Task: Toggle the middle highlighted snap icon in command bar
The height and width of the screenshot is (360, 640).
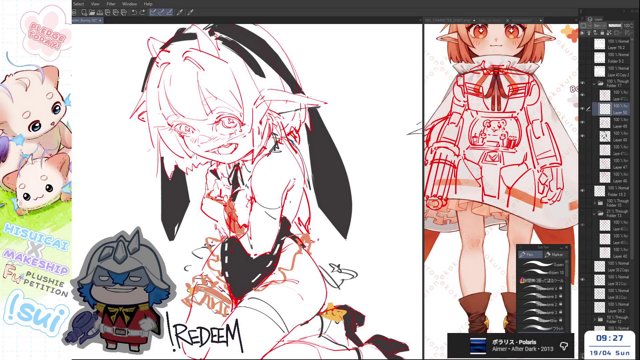Action: coord(161,12)
